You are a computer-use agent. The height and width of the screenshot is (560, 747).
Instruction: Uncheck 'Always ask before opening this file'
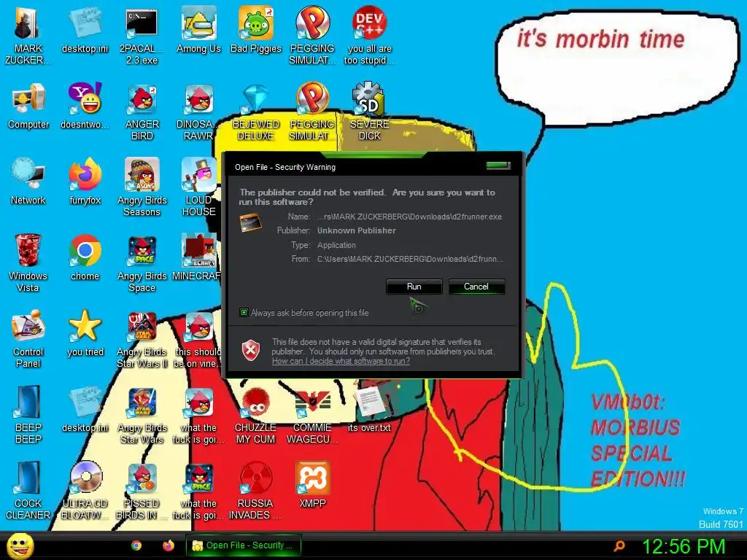(244, 312)
